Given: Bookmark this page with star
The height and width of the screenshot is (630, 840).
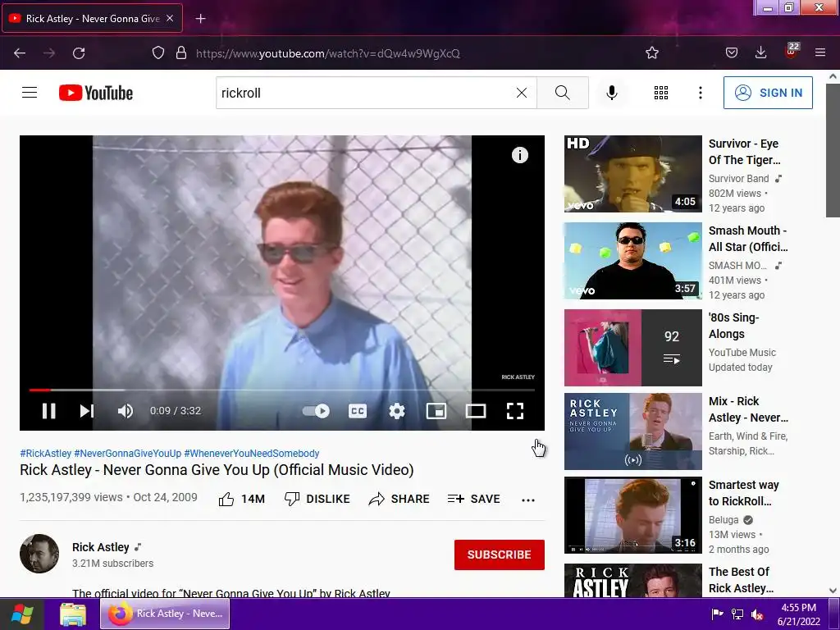Looking at the screenshot, I should 652,52.
